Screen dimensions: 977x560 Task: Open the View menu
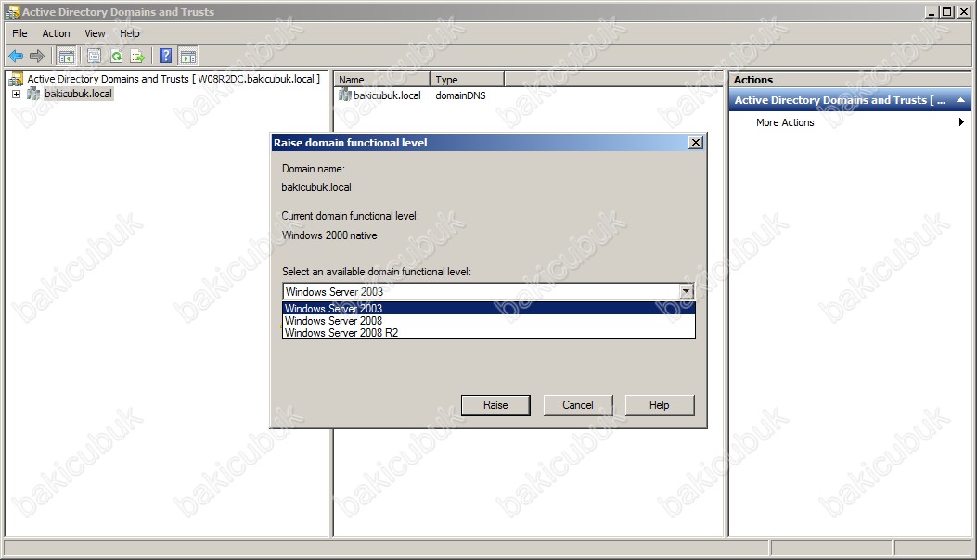(x=95, y=33)
